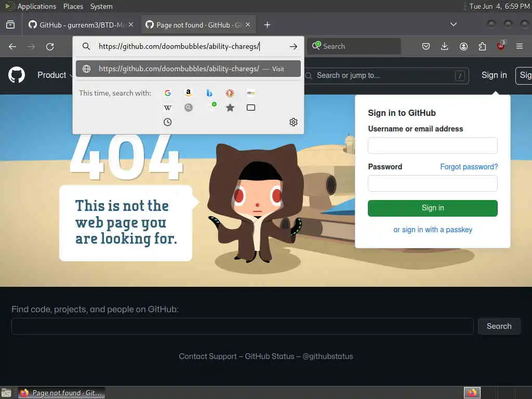Open the Extensions puzzle icon
532x399 pixels.
point(482,46)
